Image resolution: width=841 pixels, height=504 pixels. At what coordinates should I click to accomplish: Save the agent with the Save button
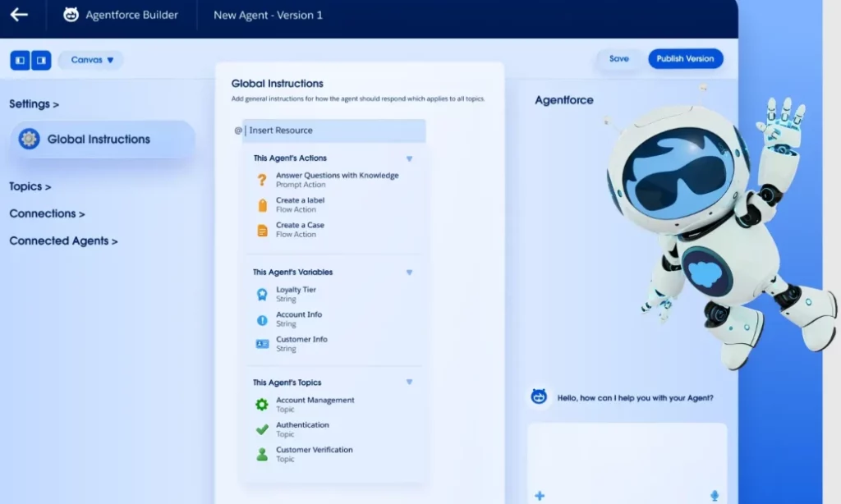(618, 59)
